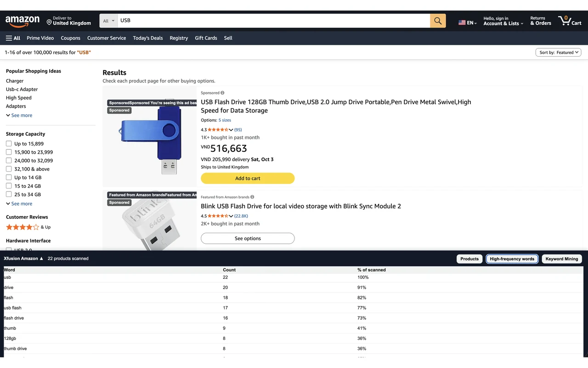Open the All hamburger menu
The image size is (588, 368).
point(13,38)
